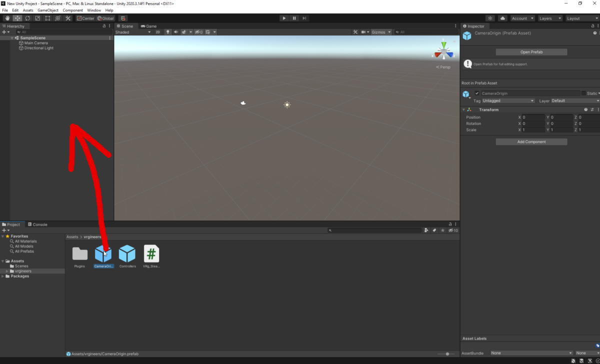Toggle the scene lighting icon
The height and width of the screenshot is (364, 600).
(168, 31)
